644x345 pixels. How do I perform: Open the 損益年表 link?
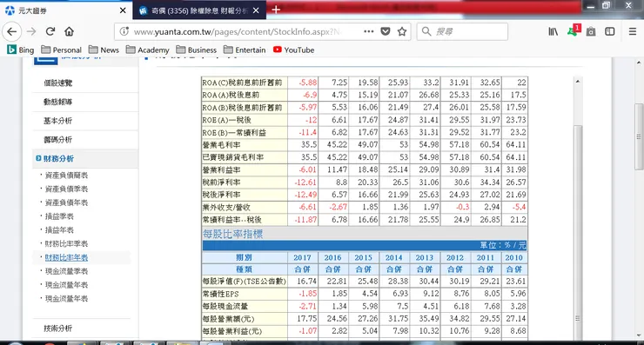[59, 229]
